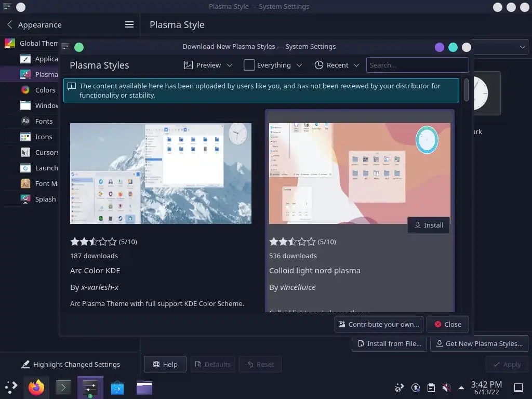Click the Activities tray icon with dots
Screen dimensions: 532x399
(400, 388)
